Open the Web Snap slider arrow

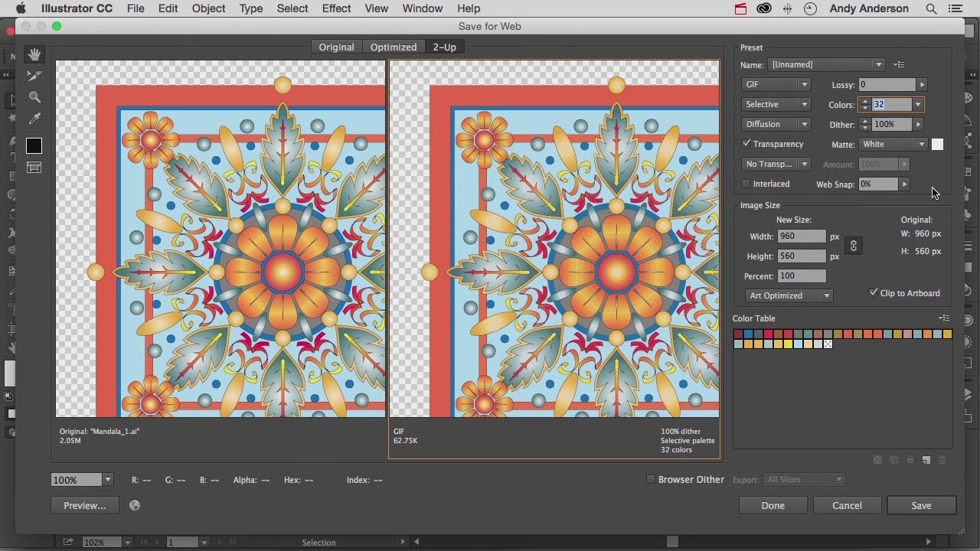click(x=904, y=184)
